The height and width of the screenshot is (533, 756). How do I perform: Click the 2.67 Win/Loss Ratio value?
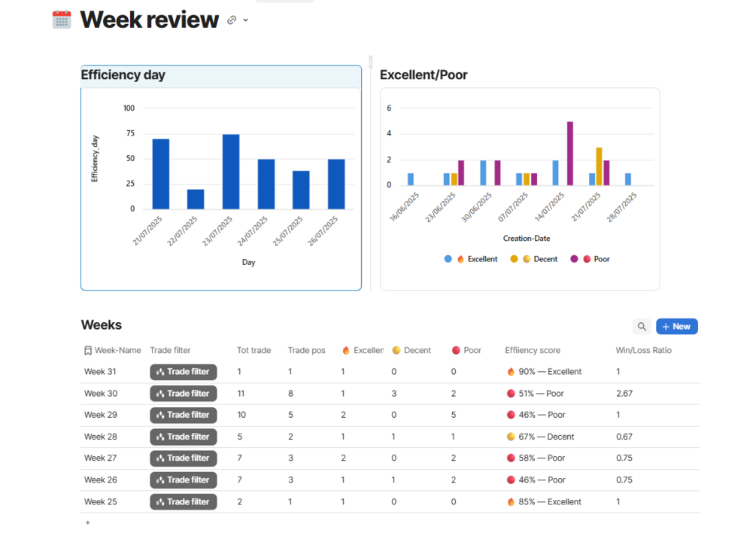point(624,394)
